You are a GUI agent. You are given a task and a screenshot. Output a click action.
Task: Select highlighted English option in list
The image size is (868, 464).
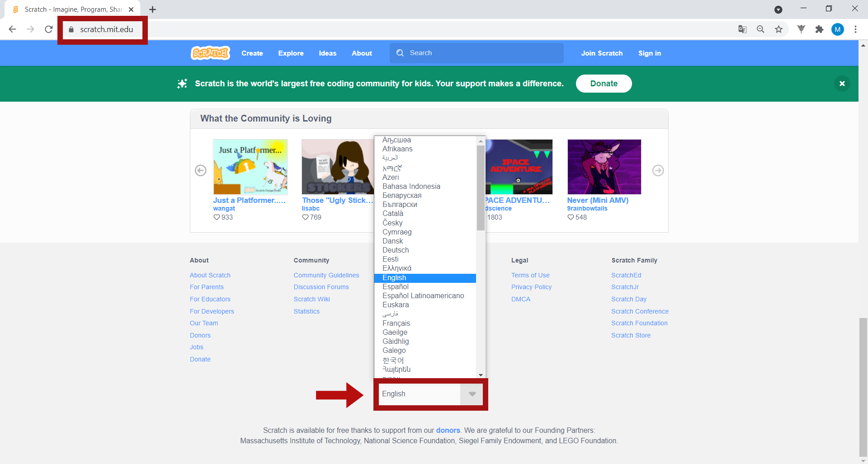pos(425,278)
